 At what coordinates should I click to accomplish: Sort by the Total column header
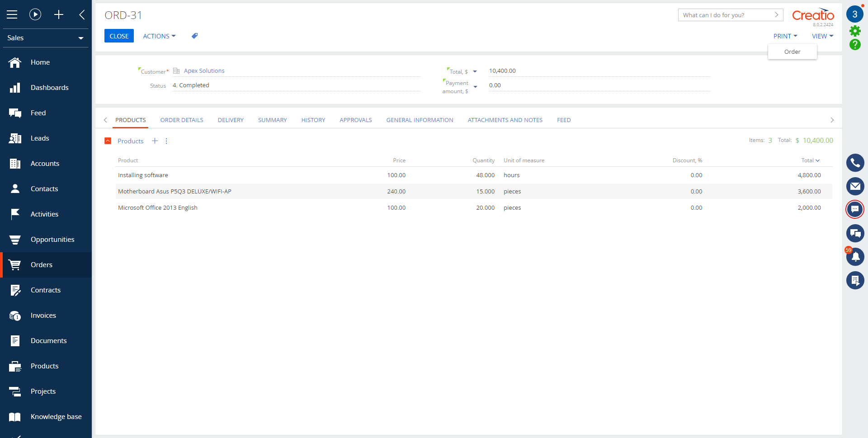(x=807, y=160)
